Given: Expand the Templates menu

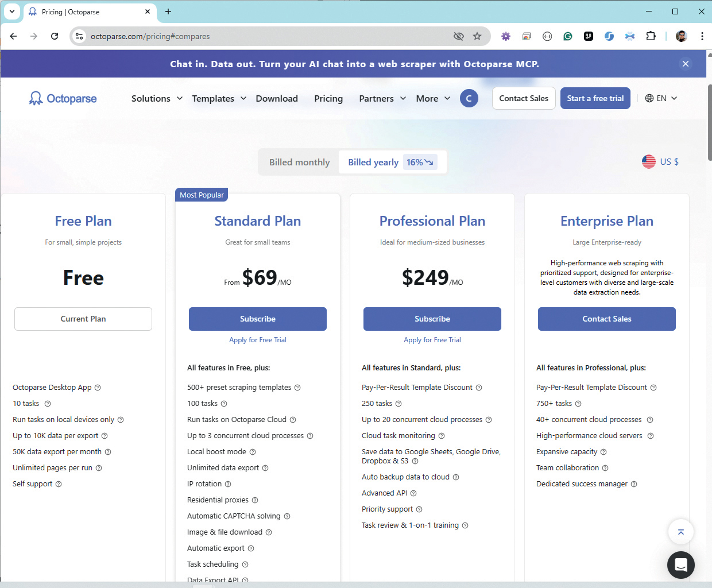Looking at the screenshot, I should click(x=219, y=98).
